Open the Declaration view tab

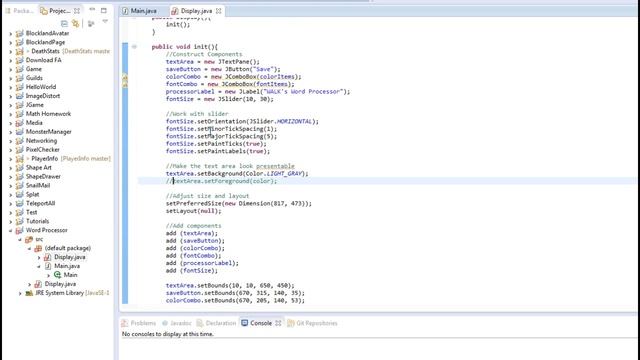click(216, 323)
